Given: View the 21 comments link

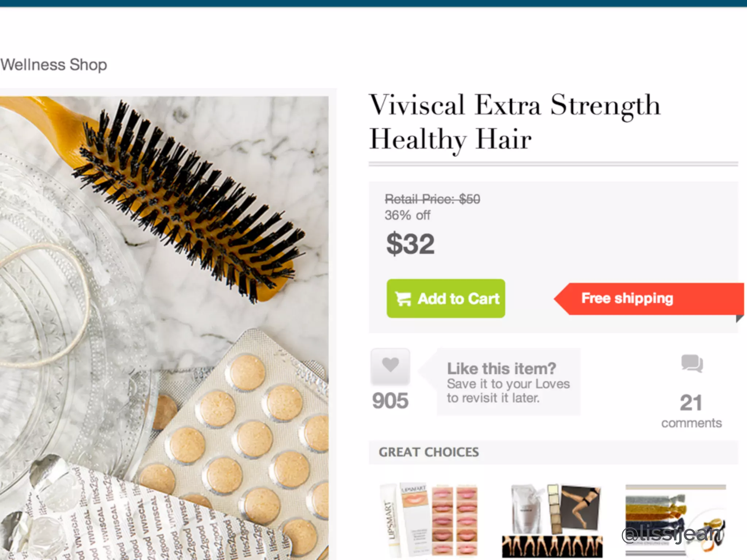Looking at the screenshot, I should coord(691,411).
